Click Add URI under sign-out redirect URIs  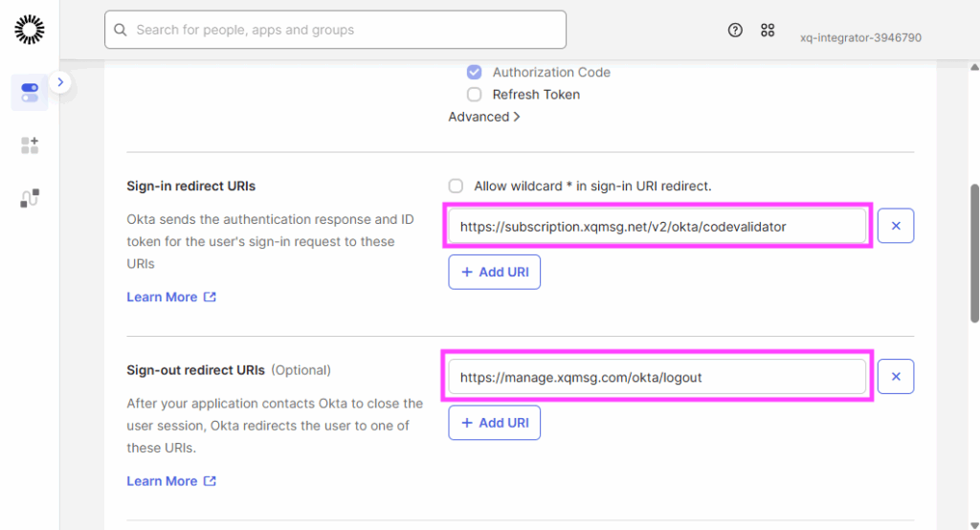pos(495,423)
